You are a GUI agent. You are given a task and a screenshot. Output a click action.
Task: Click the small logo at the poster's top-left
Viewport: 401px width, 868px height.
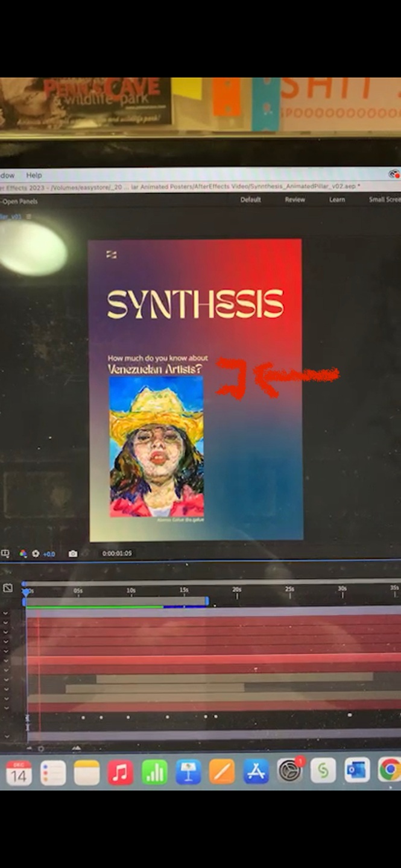click(111, 254)
